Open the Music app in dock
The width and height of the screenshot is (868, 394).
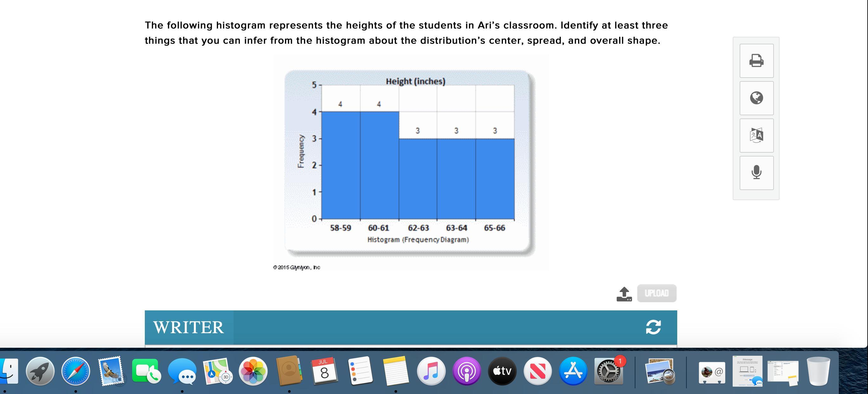pyautogui.click(x=431, y=371)
